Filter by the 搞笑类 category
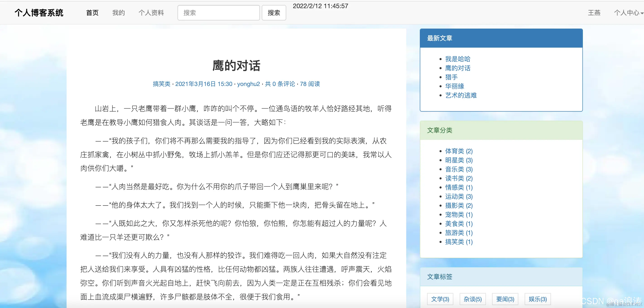The height and width of the screenshot is (308, 644). point(459,242)
